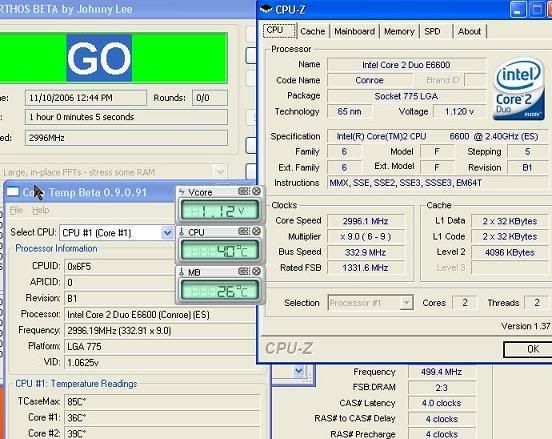The height and width of the screenshot is (439, 552).
Task: Expand the Large in-place FFTs test dropdown
Action: (220, 172)
